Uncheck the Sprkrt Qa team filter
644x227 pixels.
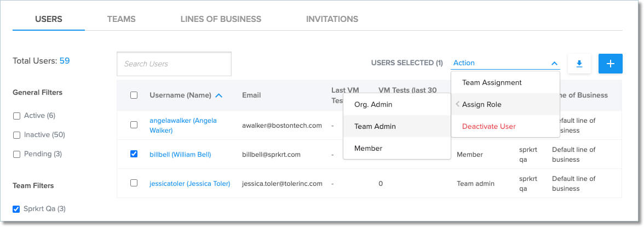[x=16, y=208]
